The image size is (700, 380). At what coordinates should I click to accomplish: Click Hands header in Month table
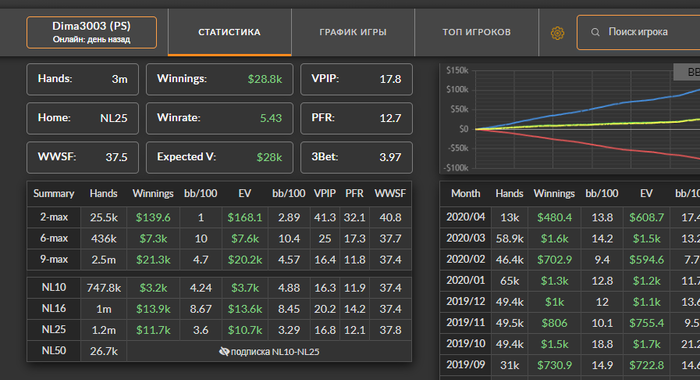tap(509, 194)
